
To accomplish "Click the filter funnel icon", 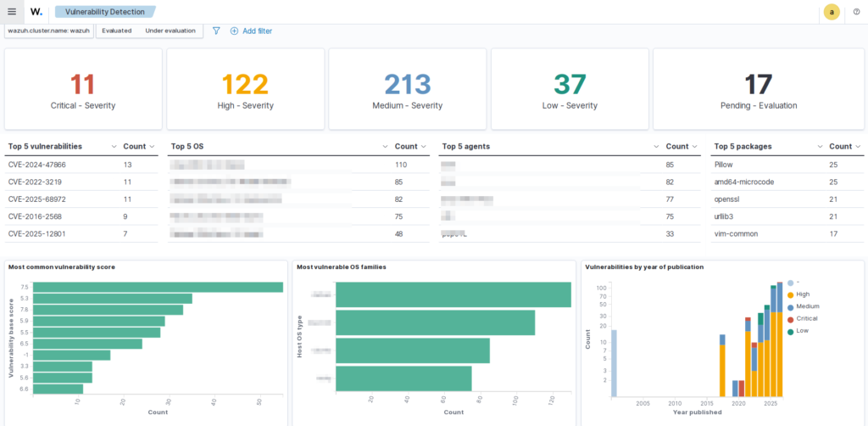I will pyautogui.click(x=216, y=31).
